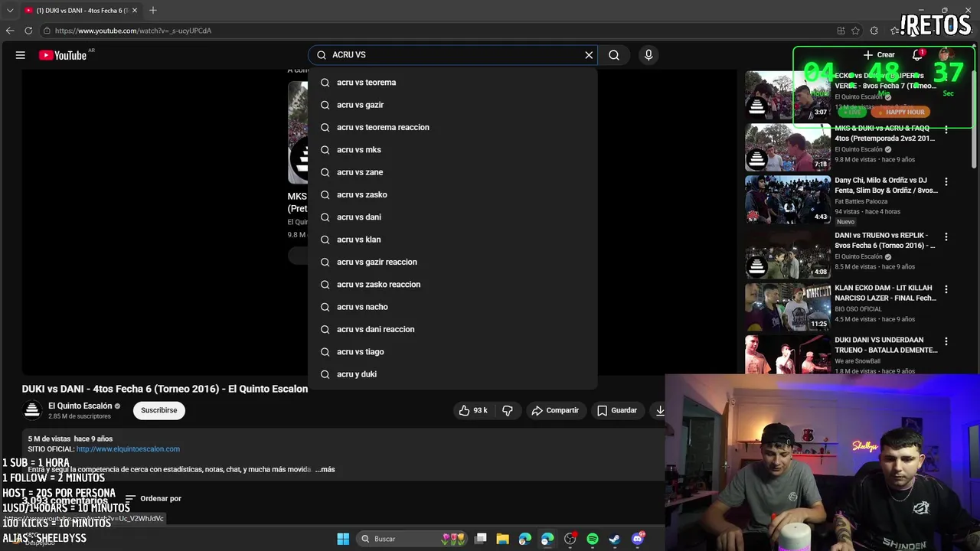Expand the description with ...más

coord(325,469)
